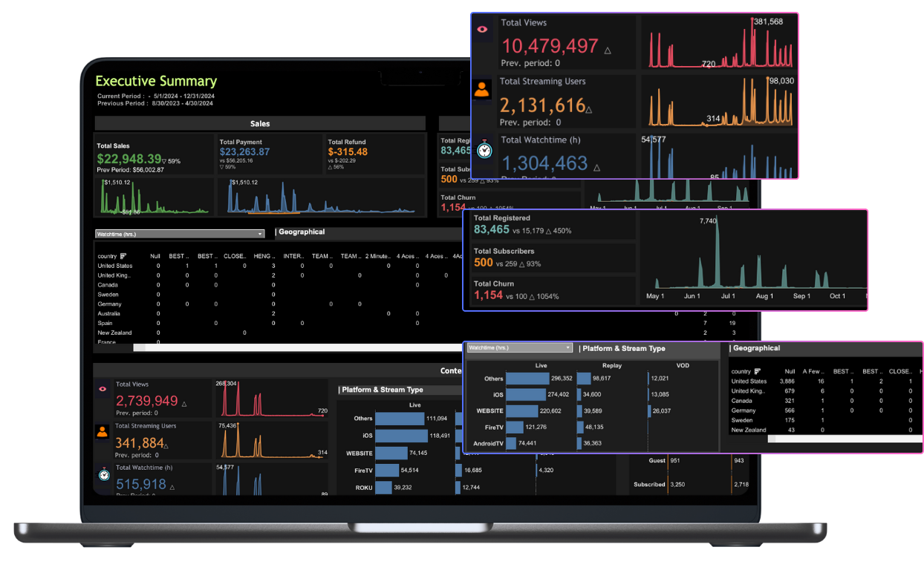Click the eye icon beside Total Views 10,479,497
The image size is (924, 570).
point(483,30)
